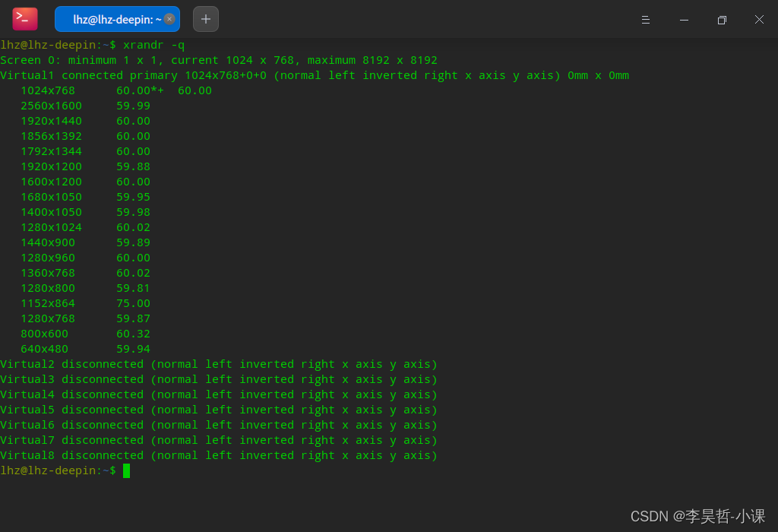Close the terminal window
This screenshot has height=532, width=778.
(x=759, y=19)
